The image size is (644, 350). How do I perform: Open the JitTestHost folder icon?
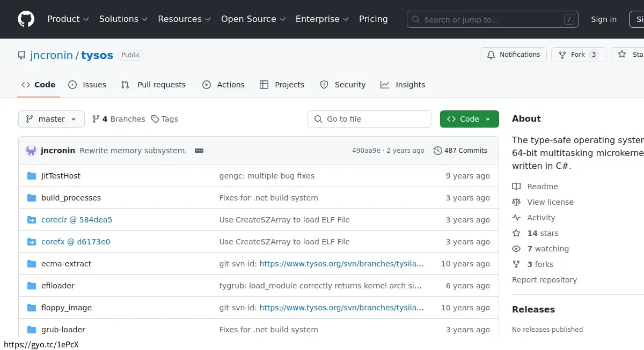point(32,175)
